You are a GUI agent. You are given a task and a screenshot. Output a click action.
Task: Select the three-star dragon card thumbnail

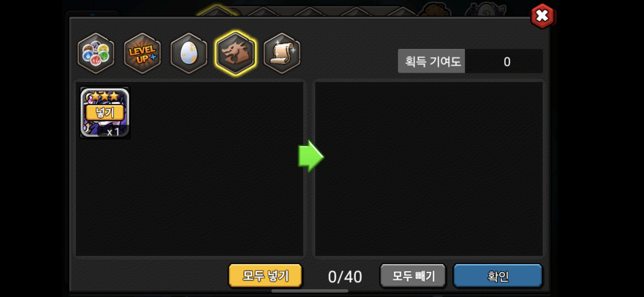click(x=105, y=112)
